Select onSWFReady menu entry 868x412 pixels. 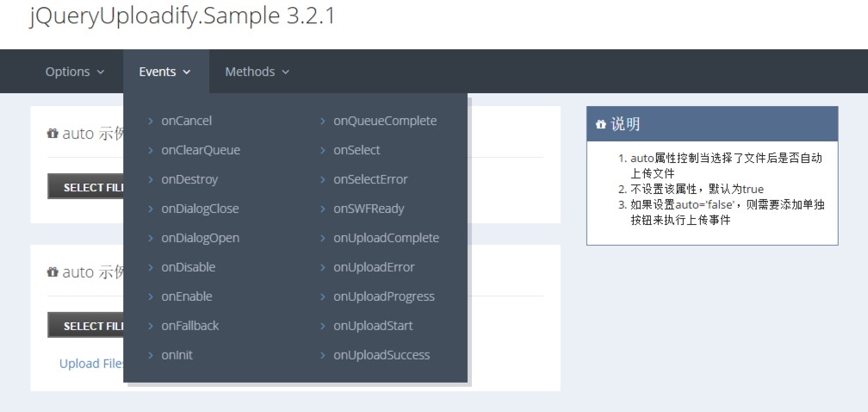tap(369, 209)
